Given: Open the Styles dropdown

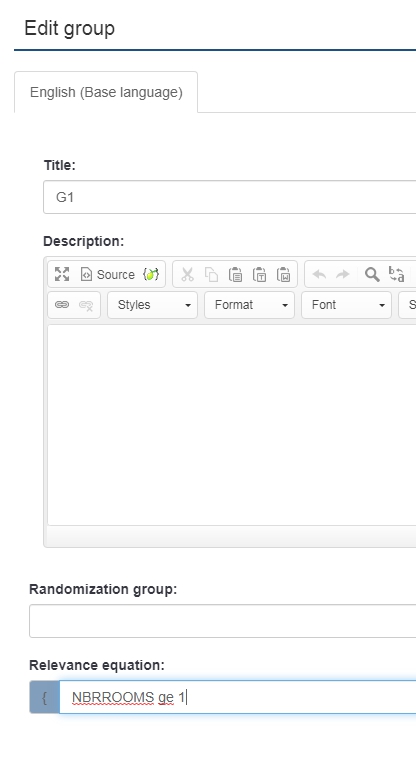Looking at the screenshot, I should coord(152,305).
